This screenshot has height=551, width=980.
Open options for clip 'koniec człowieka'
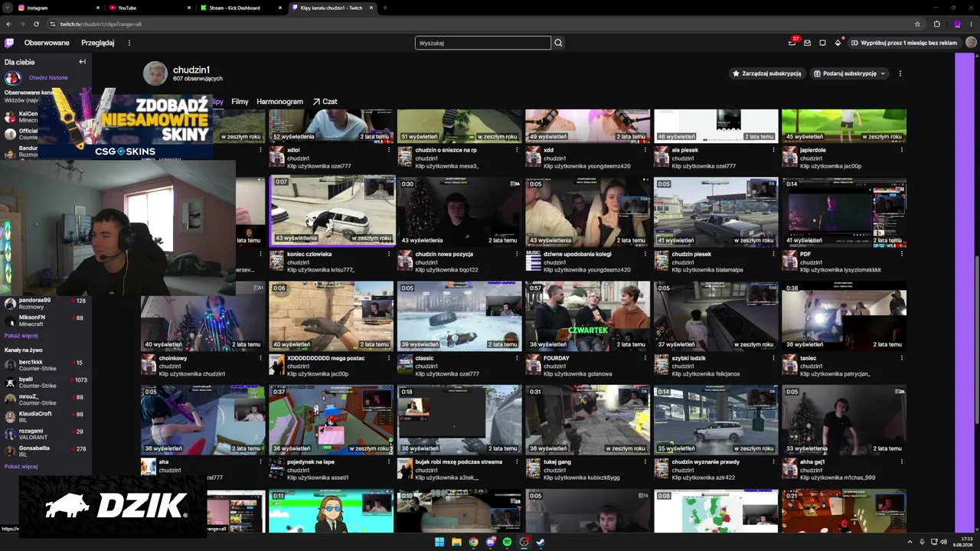(x=389, y=254)
